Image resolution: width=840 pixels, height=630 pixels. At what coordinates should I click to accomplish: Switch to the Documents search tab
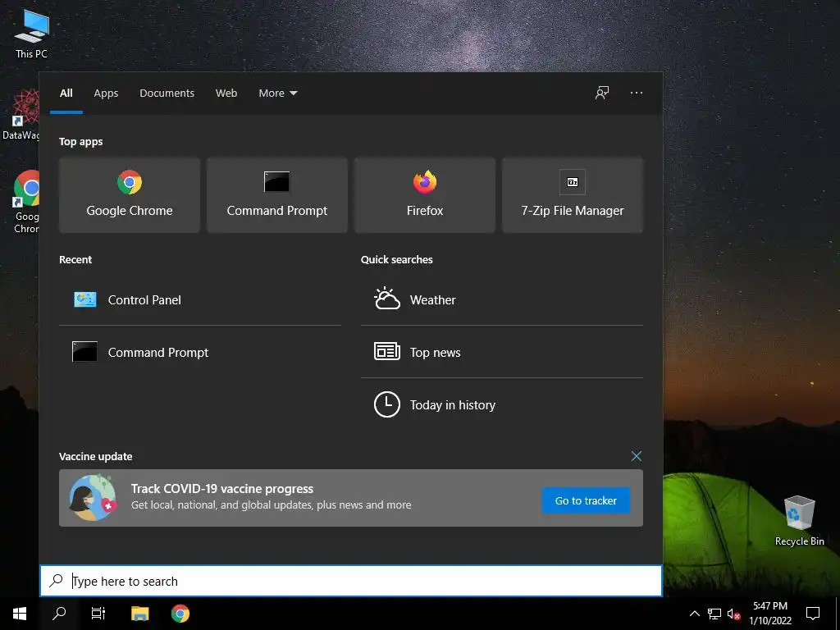(x=167, y=94)
